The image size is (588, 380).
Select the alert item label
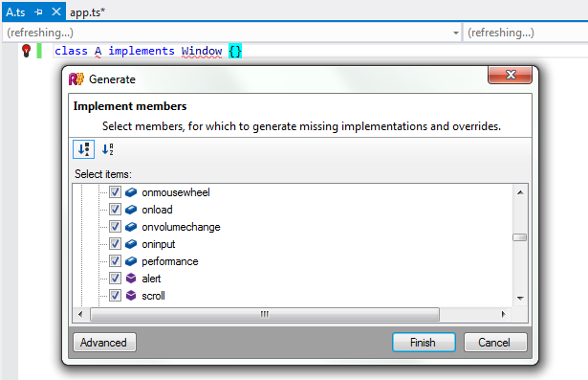[151, 279]
